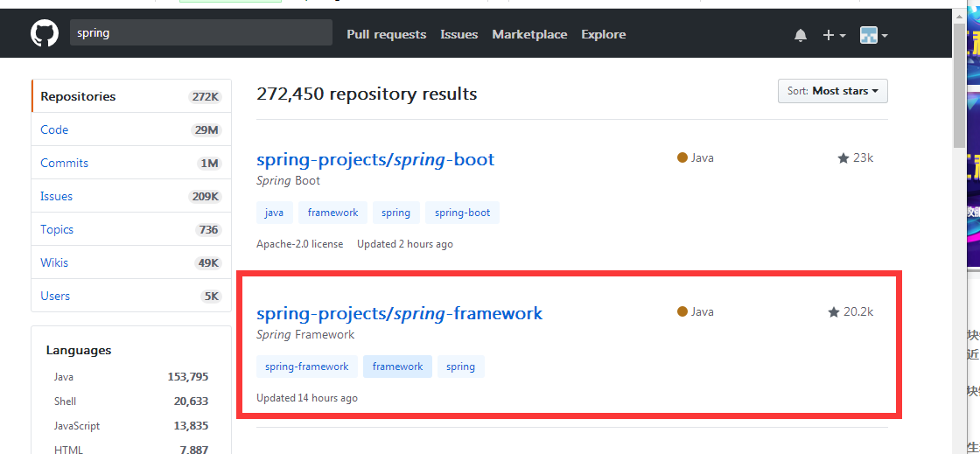Click the spring-boot topic tag
The width and height of the screenshot is (980, 454).
point(463,213)
